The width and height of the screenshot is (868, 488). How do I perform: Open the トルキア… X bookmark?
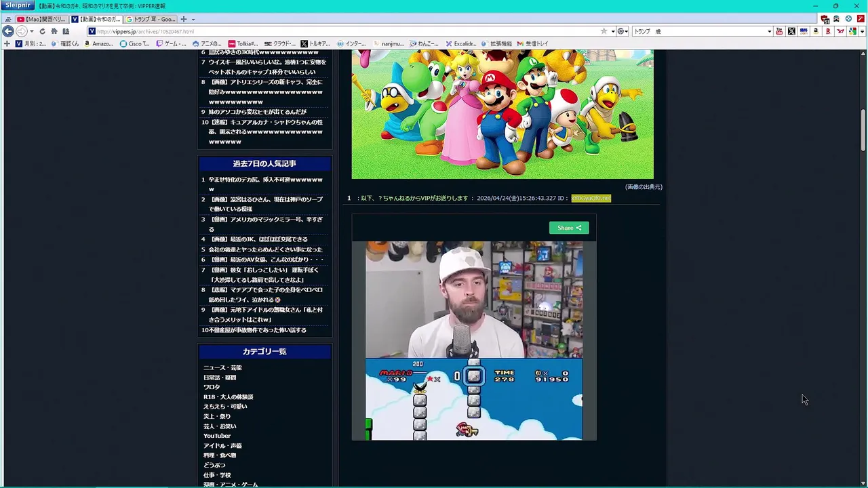315,43
